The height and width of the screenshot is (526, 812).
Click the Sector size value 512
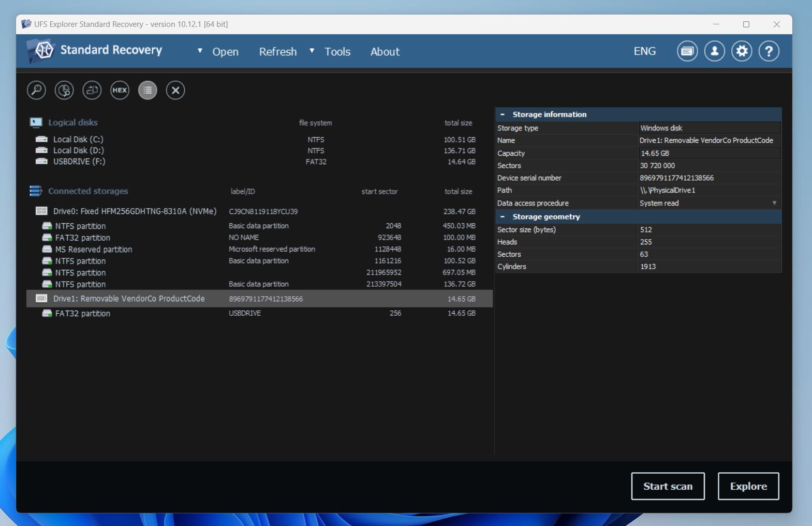pos(646,229)
